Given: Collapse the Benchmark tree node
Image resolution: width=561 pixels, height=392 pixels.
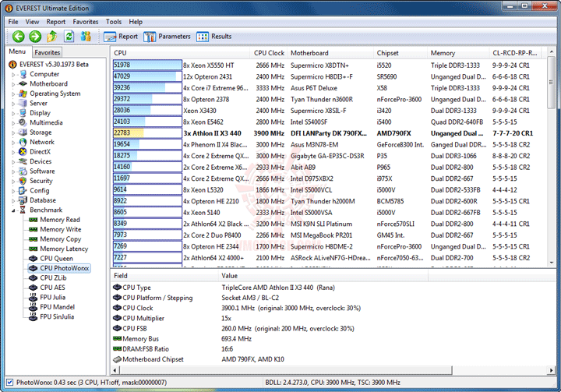Looking at the screenshot, I should pyautogui.click(x=13, y=210).
